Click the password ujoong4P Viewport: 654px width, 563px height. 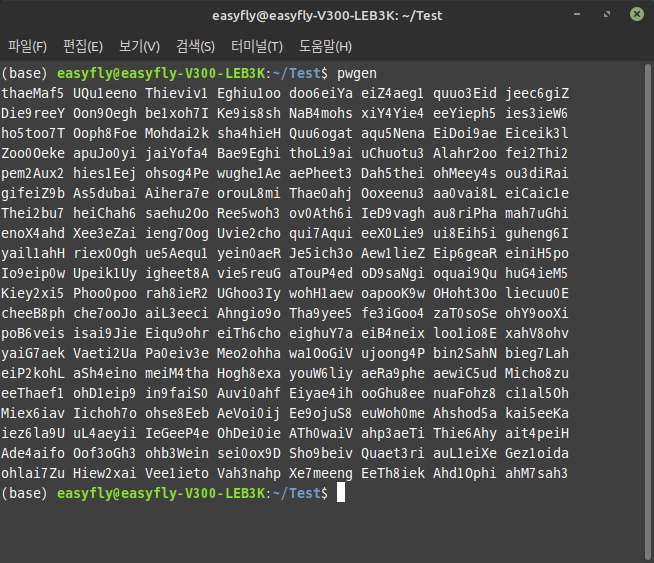[393, 354]
